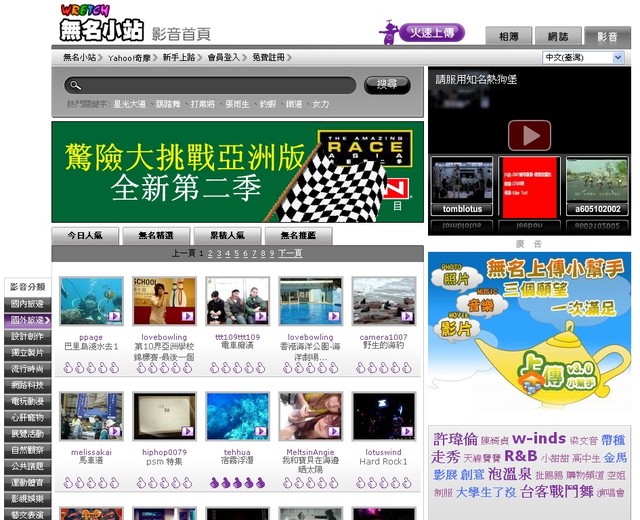This screenshot has width=640, height=520.
Task: Select hot keyword 星光大道
Action: pyautogui.click(x=129, y=104)
